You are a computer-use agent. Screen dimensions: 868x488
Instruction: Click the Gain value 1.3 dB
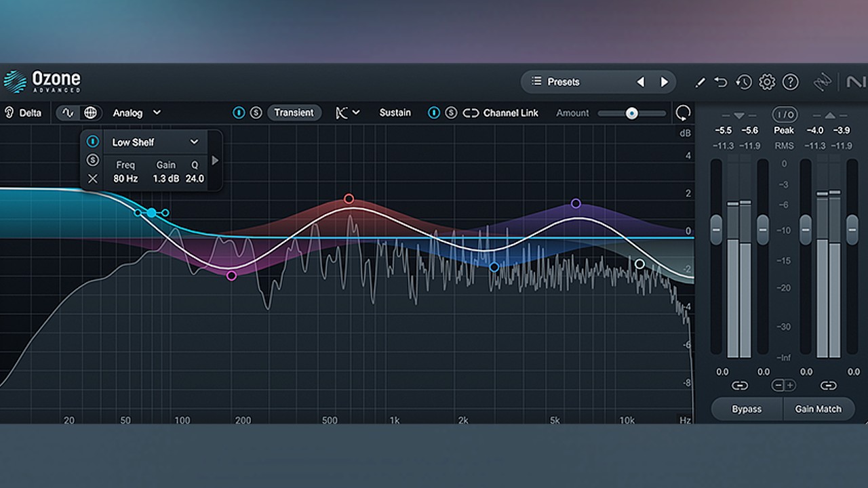click(165, 179)
